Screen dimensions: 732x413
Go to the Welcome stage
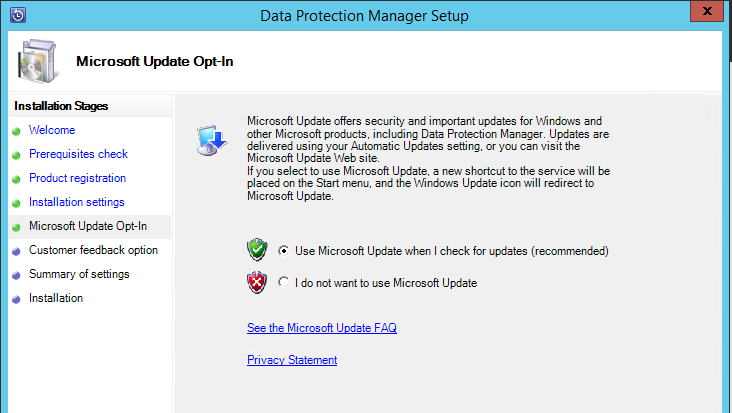(52, 130)
